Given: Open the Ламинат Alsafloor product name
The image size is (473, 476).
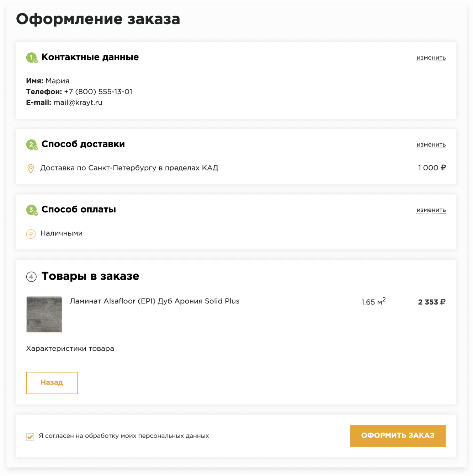Looking at the screenshot, I should 154,301.
